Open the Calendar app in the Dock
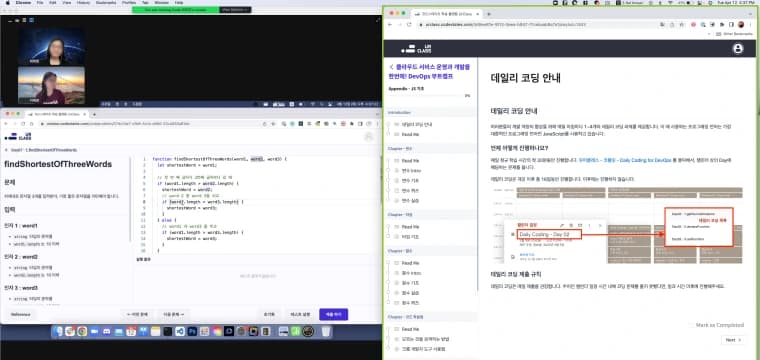 (131, 332)
